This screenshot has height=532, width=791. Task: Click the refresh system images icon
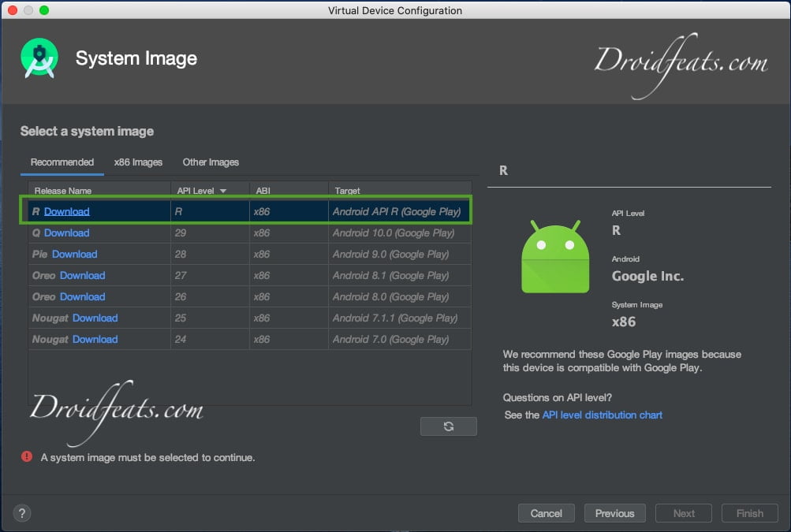[448, 426]
